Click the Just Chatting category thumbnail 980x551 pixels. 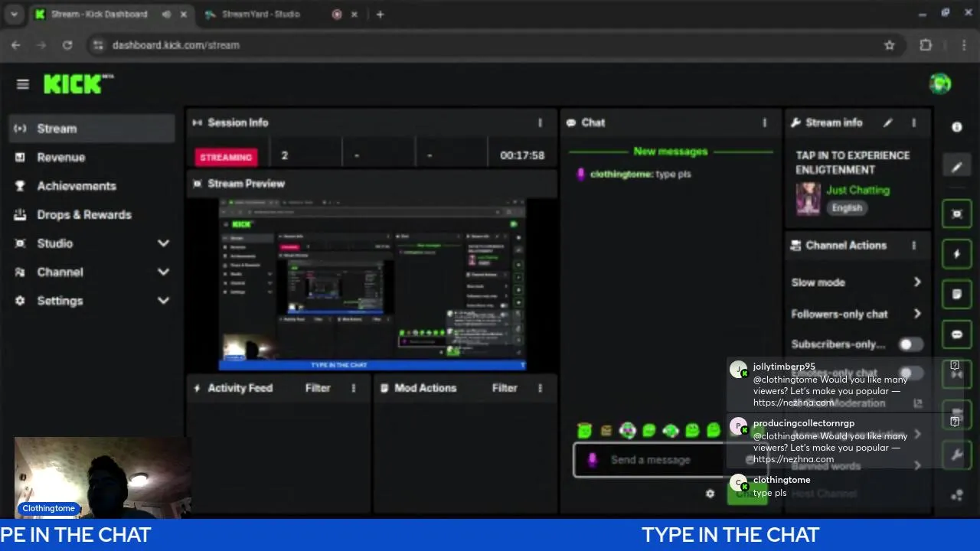(808, 199)
